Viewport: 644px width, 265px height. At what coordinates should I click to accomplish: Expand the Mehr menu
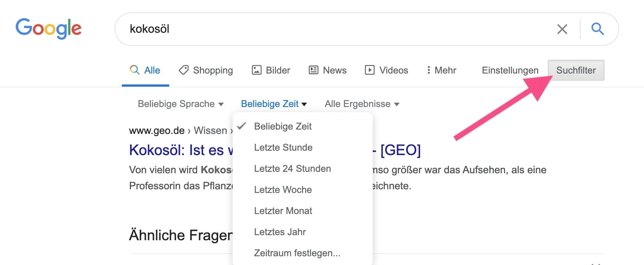442,70
